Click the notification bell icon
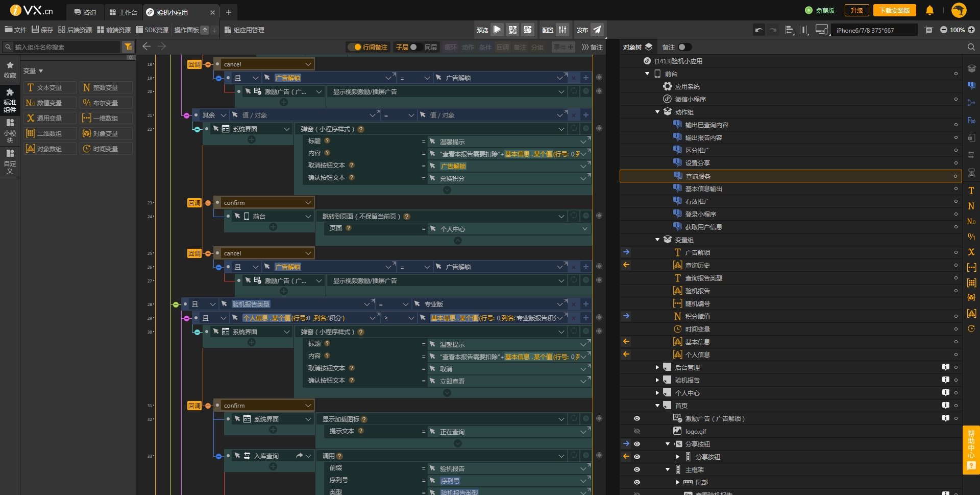Image resolution: width=980 pixels, height=495 pixels. (929, 10)
